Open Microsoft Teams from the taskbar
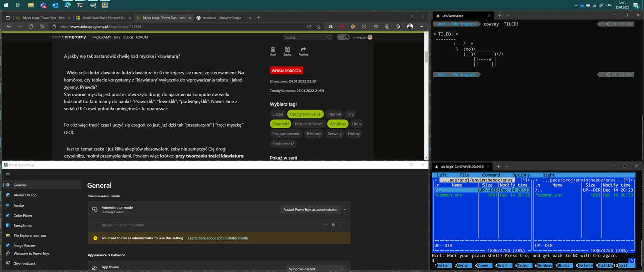Viewport: 644px width, 272px height. click(x=43, y=5)
